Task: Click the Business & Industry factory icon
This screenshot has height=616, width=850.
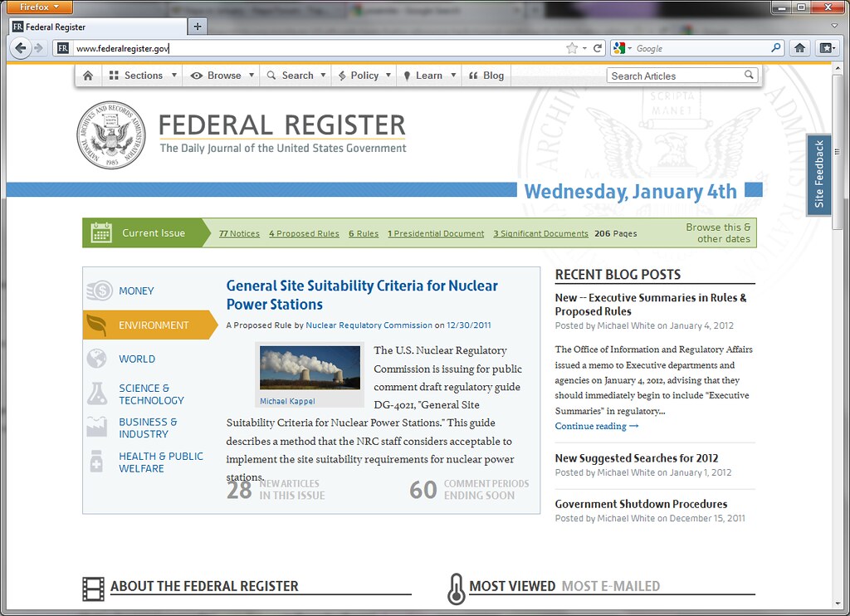Action: pyautogui.click(x=96, y=427)
